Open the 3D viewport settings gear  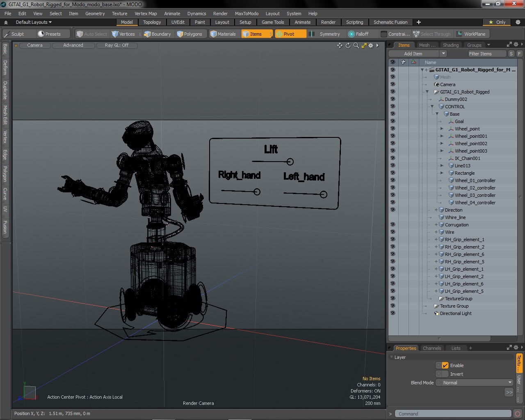pos(371,46)
